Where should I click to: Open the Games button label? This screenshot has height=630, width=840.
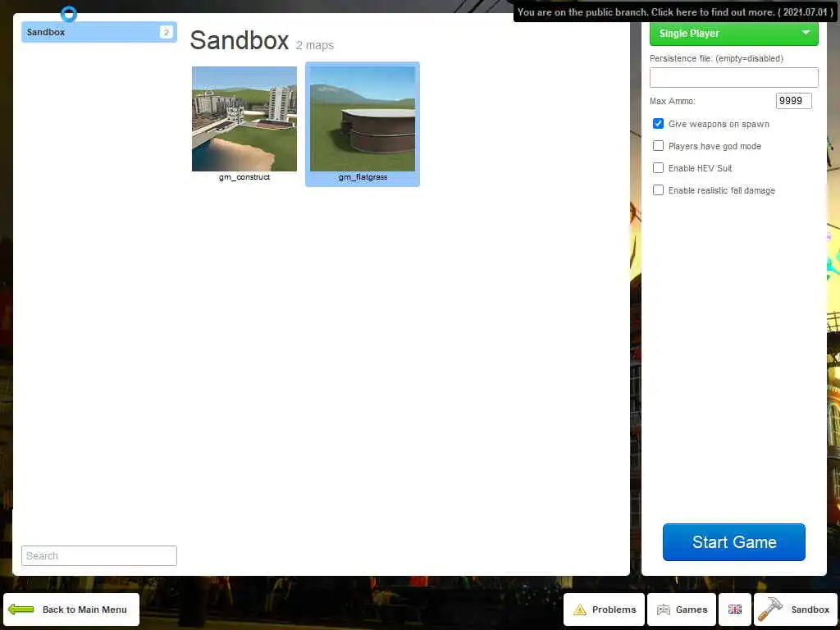(692, 609)
